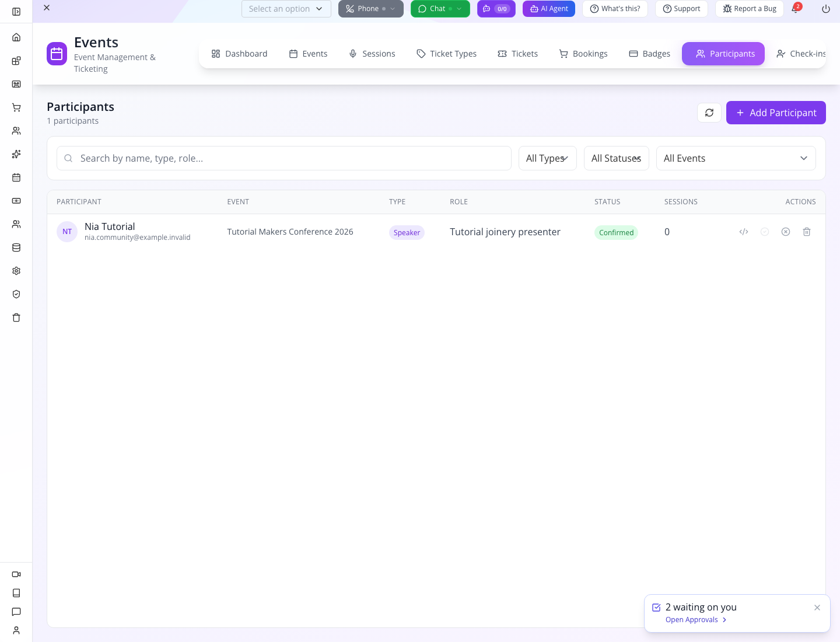840x642 pixels.
Task: Click Tutorial Makers Conference 2026 event cell
Action: pyautogui.click(x=290, y=232)
